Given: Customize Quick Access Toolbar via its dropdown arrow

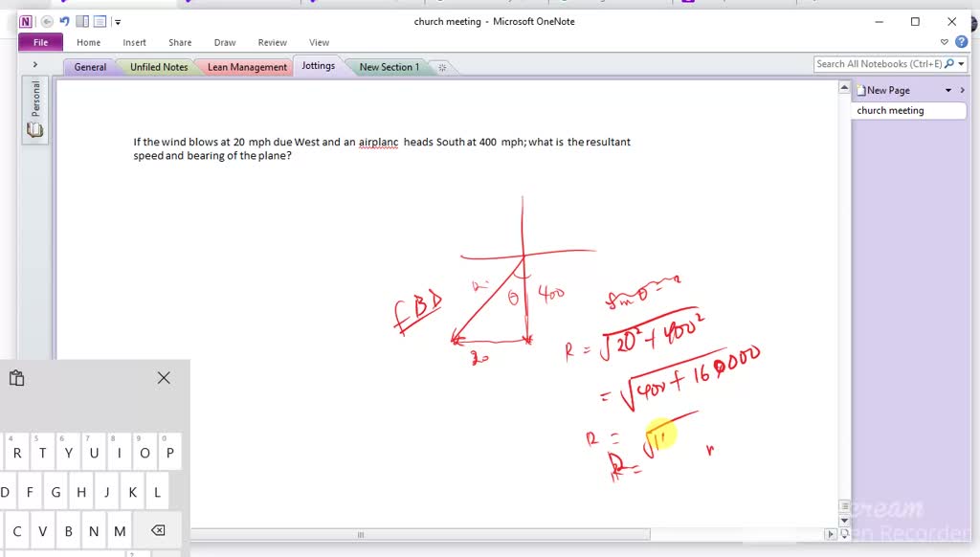Looking at the screenshot, I should click(x=116, y=21).
